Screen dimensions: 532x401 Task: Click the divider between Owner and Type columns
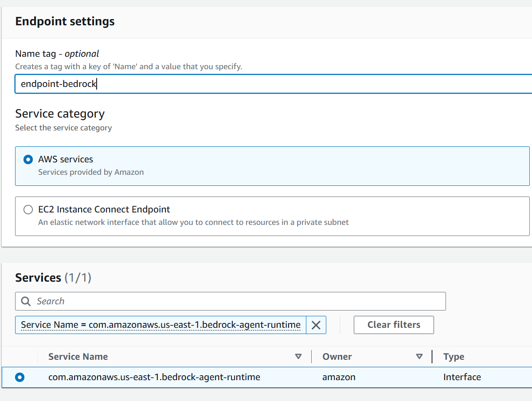(432, 357)
